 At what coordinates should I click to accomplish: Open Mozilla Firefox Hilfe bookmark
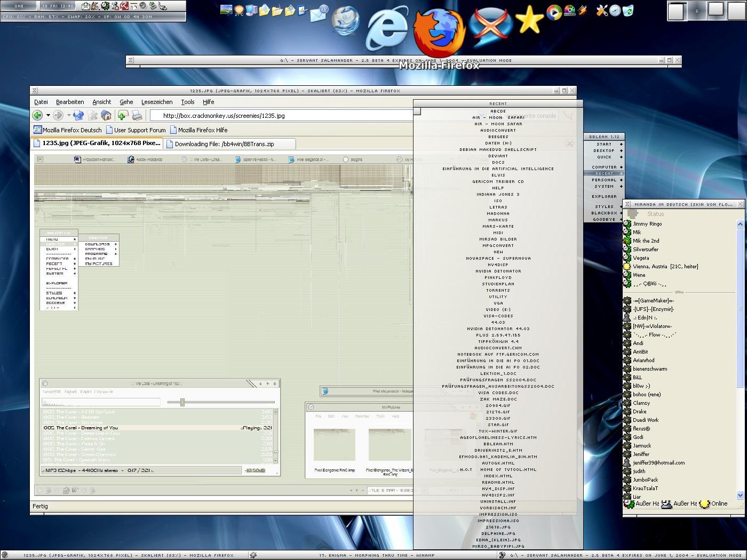coord(199,130)
